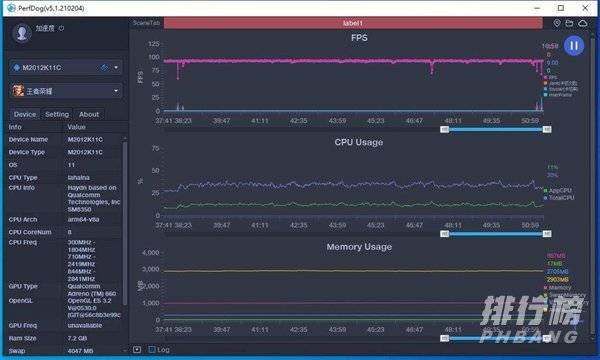Open the game application dropdown arrow
This screenshot has width=600, height=360.
click(x=116, y=91)
